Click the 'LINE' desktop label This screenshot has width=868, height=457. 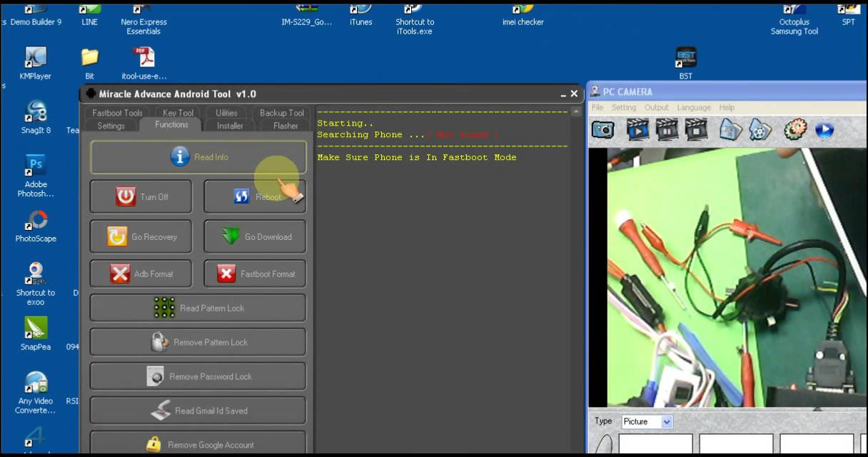(89, 22)
